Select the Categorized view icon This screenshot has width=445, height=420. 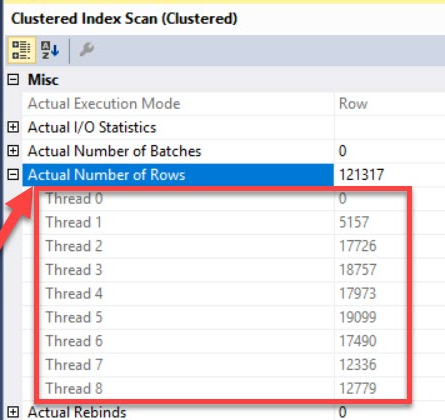coord(21,50)
